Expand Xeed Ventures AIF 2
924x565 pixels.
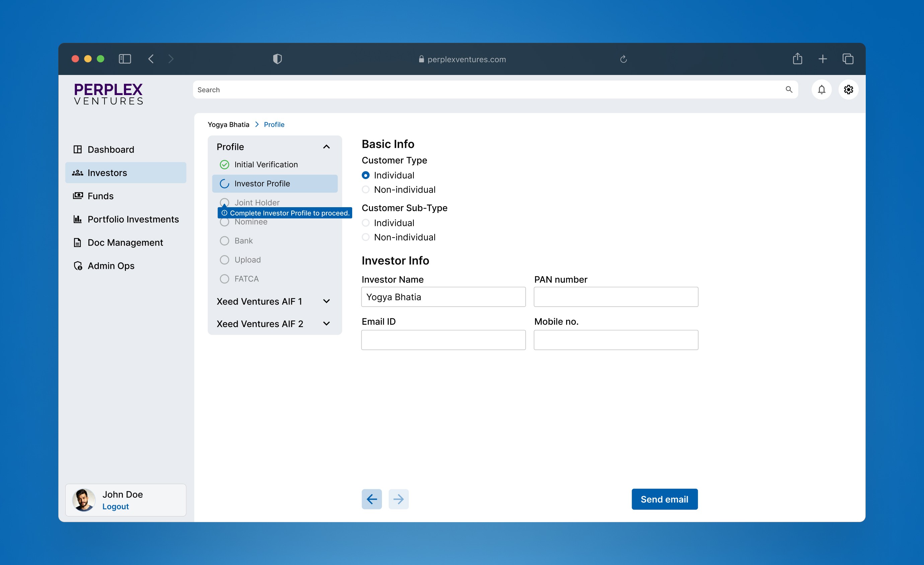326,324
